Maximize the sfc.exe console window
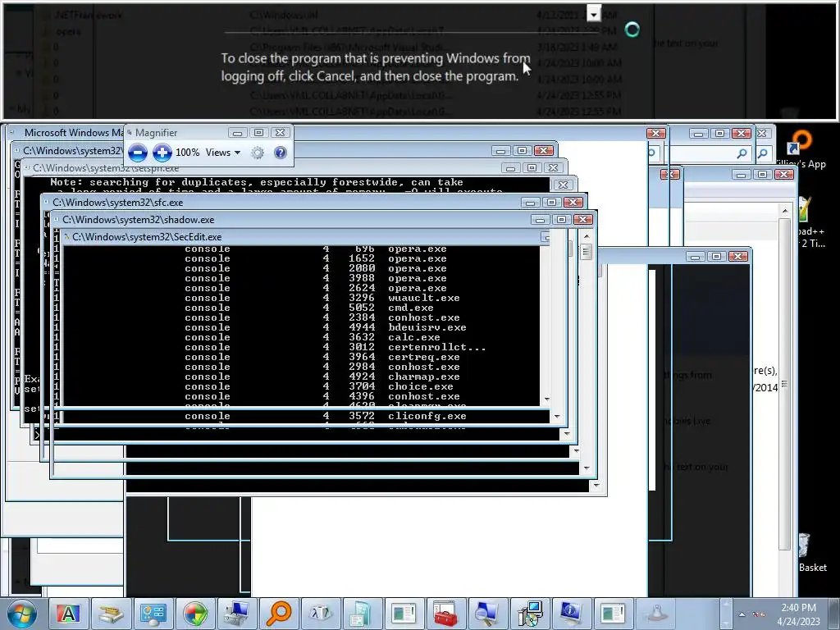840x630 pixels. 551,203
